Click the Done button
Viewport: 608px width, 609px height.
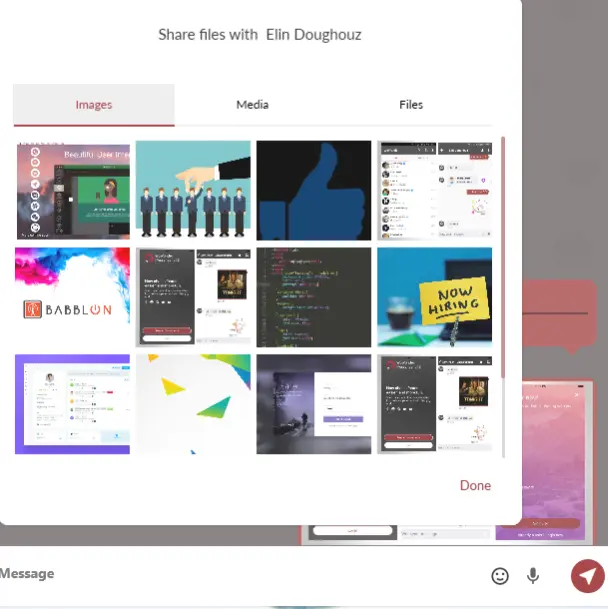[475, 485]
